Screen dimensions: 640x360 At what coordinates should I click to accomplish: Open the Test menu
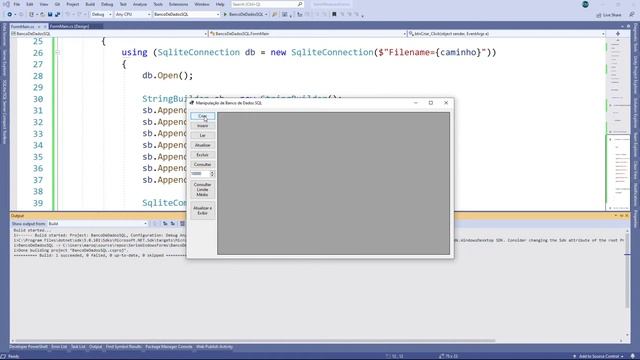click(x=123, y=4)
